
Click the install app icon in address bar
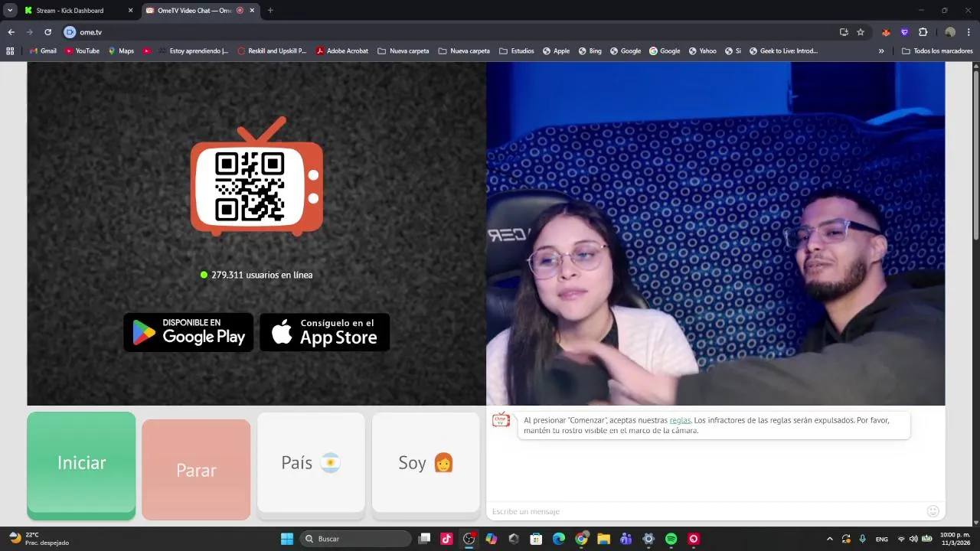tap(844, 32)
